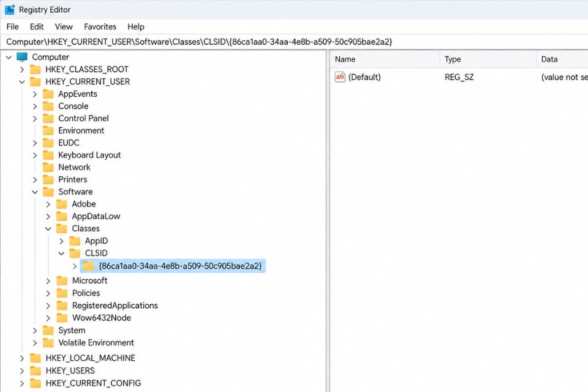Image resolution: width=588 pixels, height=392 pixels.
Task: Click the Control Panel folder icon
Action: pos(48,119)
